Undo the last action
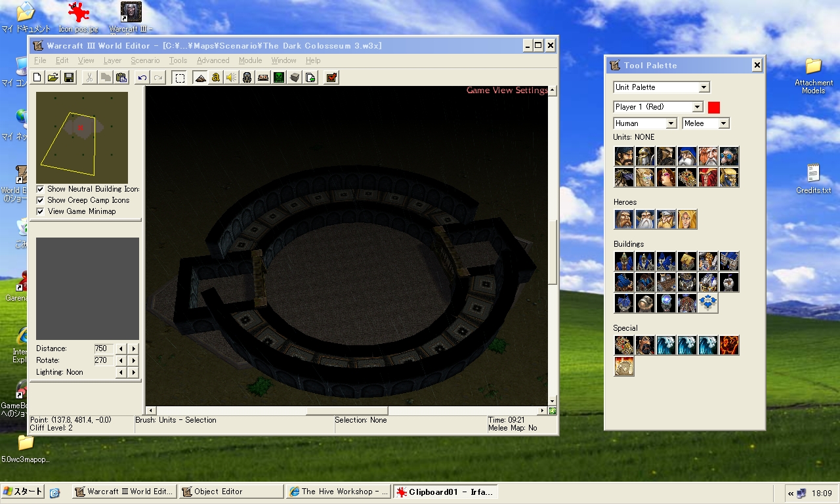The image size is (840, 504). (142, 77)
